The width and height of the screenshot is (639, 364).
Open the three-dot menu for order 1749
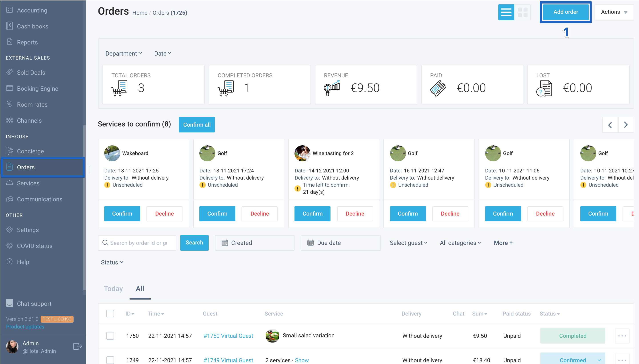coord(622,360)
